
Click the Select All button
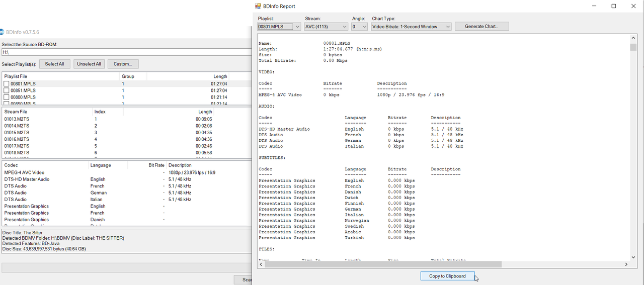click(x=54, y=64)
